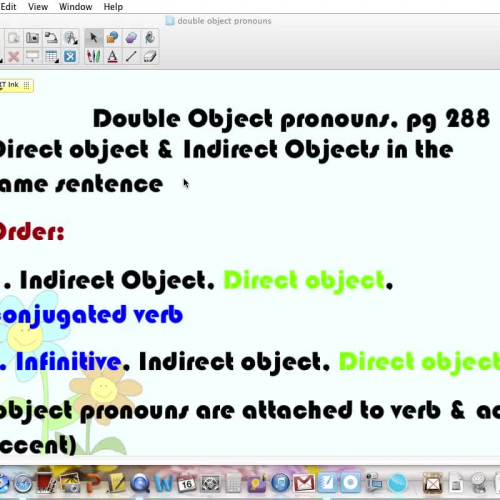Click the 'double object pronouns' window title
The image size is (500, 500).
pos(224,21)
